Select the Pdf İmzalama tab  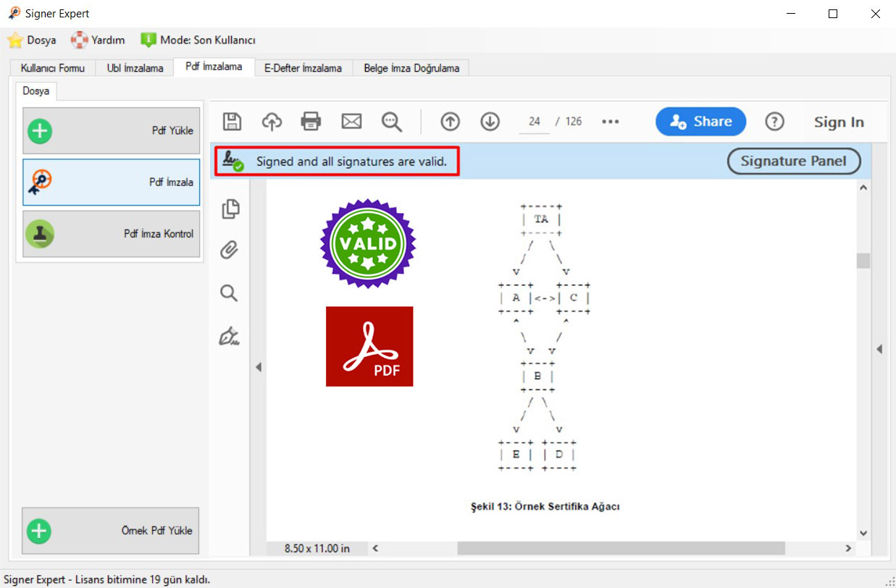(214, 67)
